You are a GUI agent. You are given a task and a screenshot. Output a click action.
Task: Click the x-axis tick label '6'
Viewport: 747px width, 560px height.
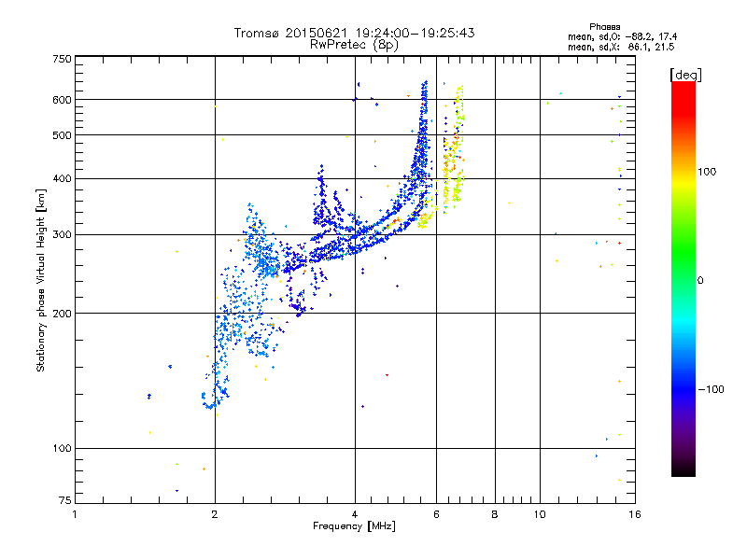coord(436,514)
